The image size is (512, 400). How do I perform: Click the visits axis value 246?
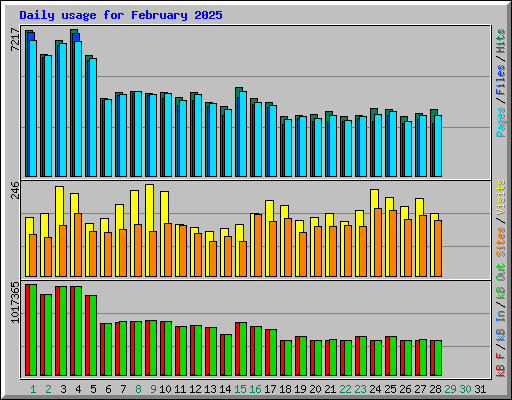point(15,190)
